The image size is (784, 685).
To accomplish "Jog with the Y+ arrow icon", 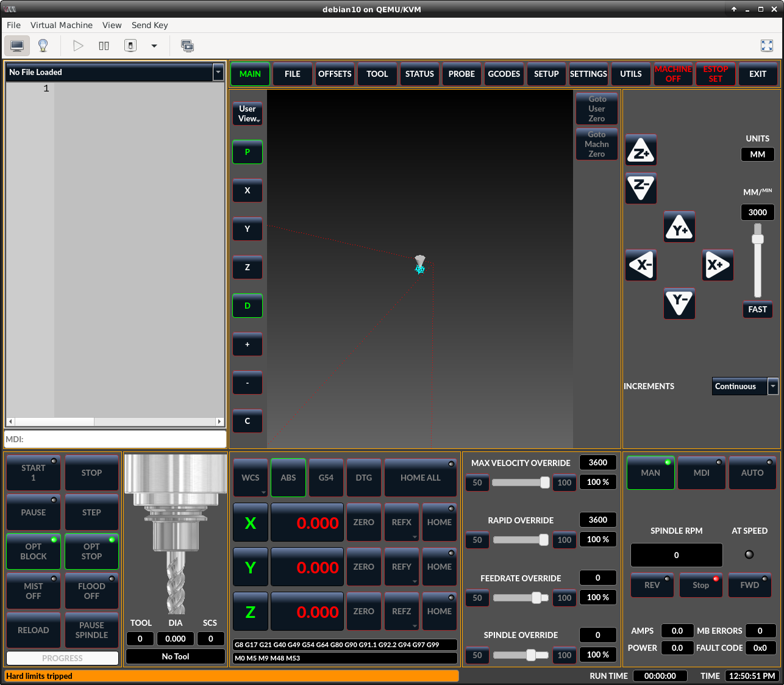I will click(679, 227).
